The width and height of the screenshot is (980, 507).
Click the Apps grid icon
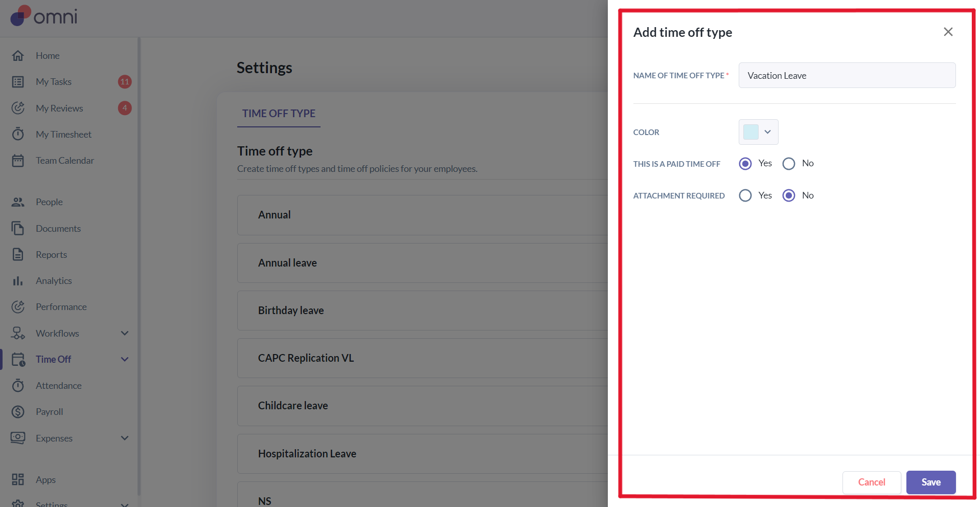pos(18,479)
